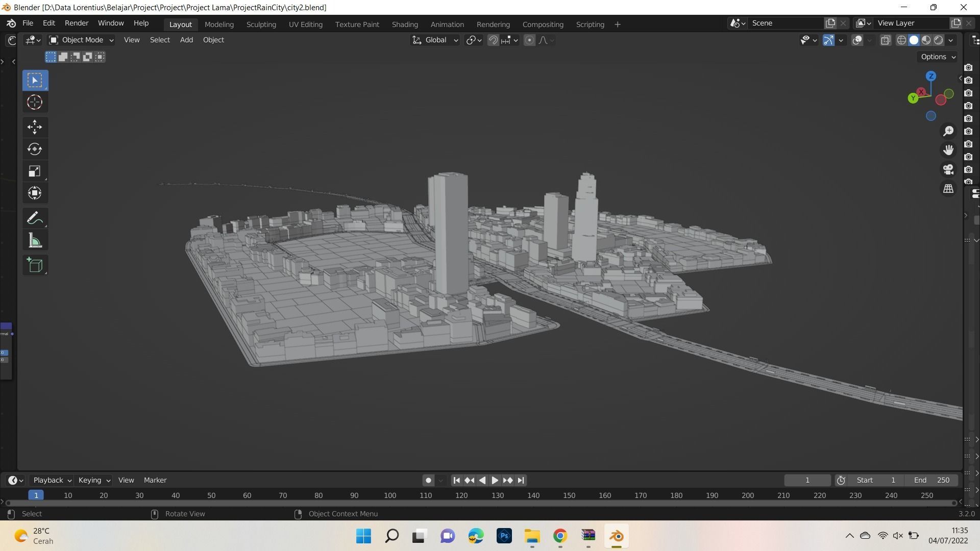980x551 pixels.
Task: Set selection mode to New
Action: (51, 57)
